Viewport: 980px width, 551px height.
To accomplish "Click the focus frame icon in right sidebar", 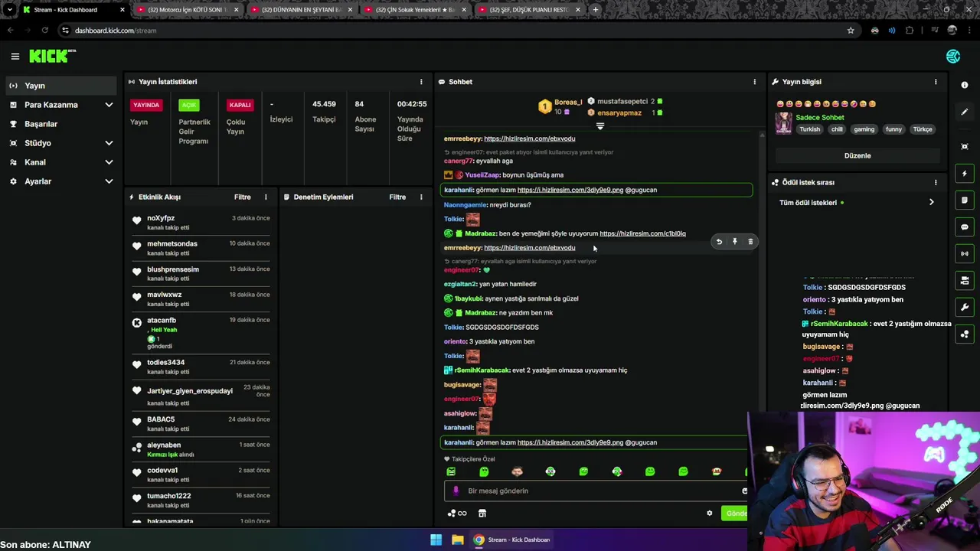I will pyautogui.click(x=965, y=146).
